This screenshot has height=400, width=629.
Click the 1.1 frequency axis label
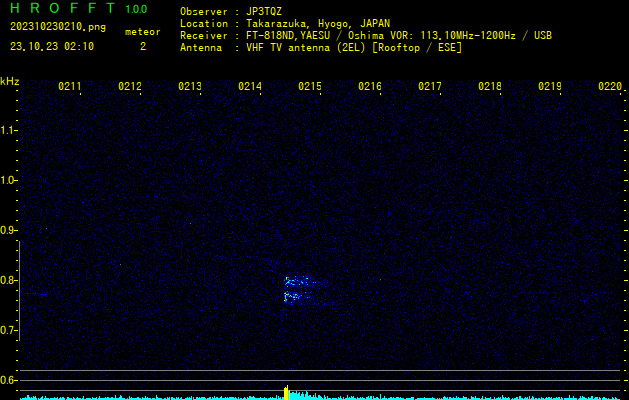tap(10, 130)
